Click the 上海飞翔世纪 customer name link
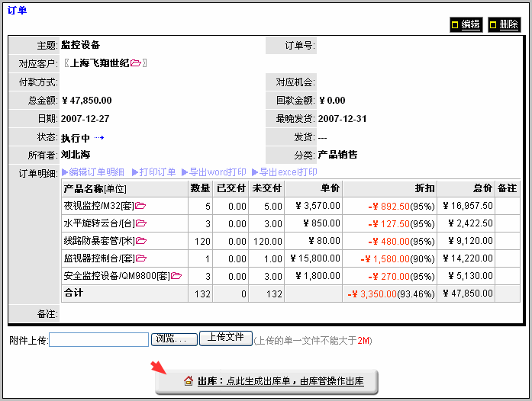532x401 pixels. pyautogui.click(x=99, y=63)
